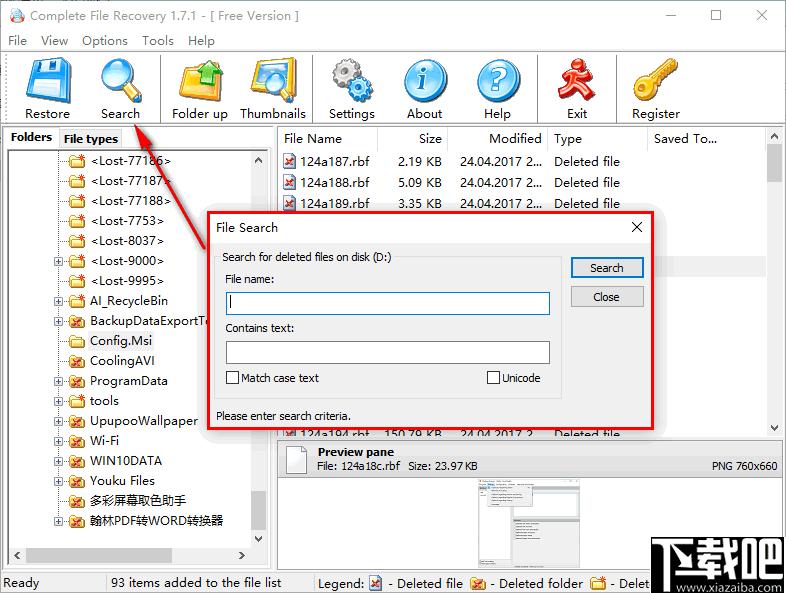
Task: Click folder icon for Config.Msi
Action: tap(77, 341)
